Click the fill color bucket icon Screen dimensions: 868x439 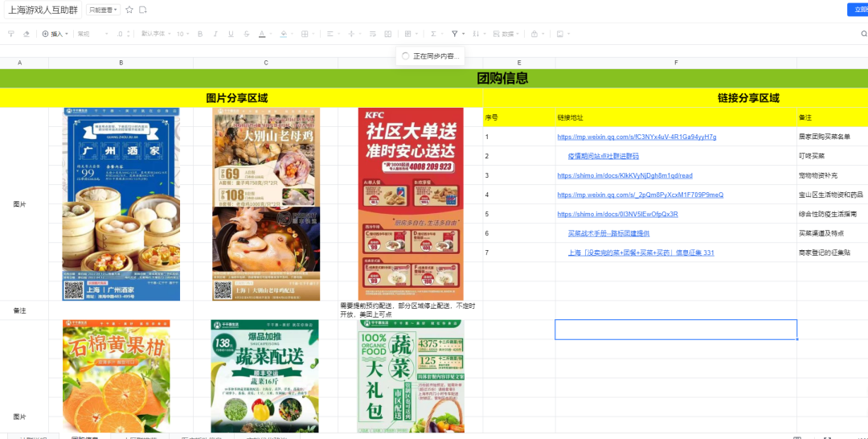(284, 34)
